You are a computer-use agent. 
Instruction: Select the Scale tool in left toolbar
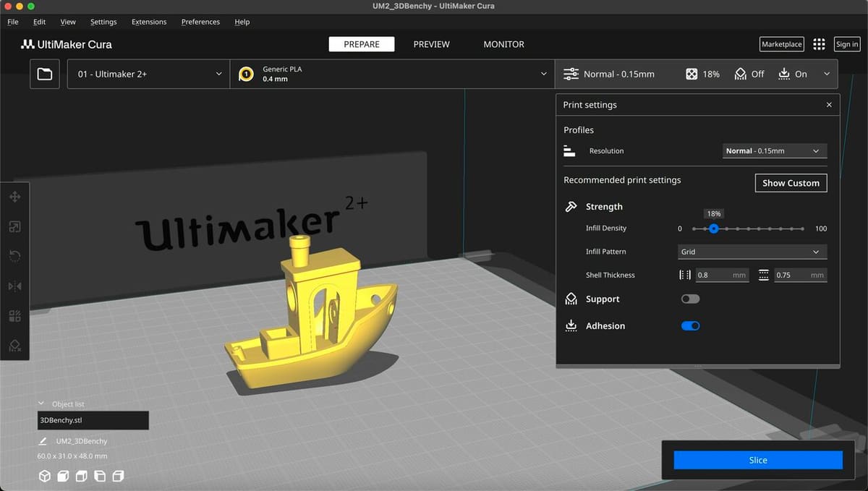point(14,227)
